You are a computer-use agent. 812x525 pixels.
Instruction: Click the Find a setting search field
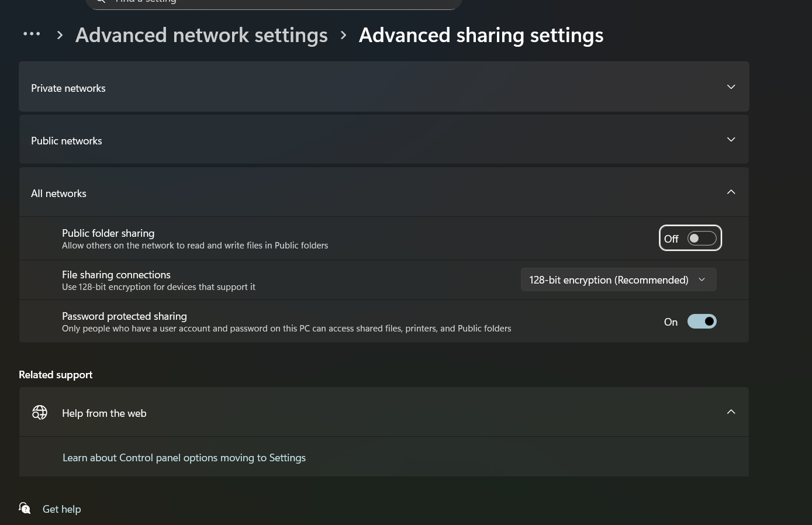coord(274,2)
